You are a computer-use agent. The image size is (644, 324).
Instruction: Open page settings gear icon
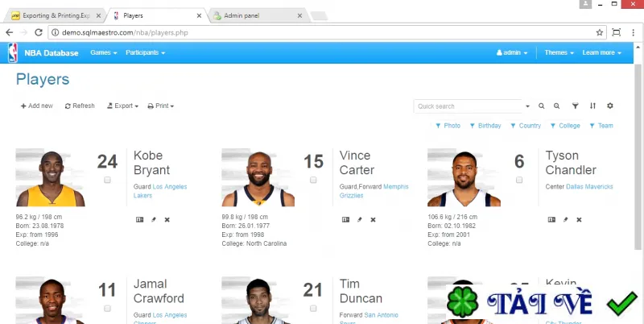[x=610, y=106]
